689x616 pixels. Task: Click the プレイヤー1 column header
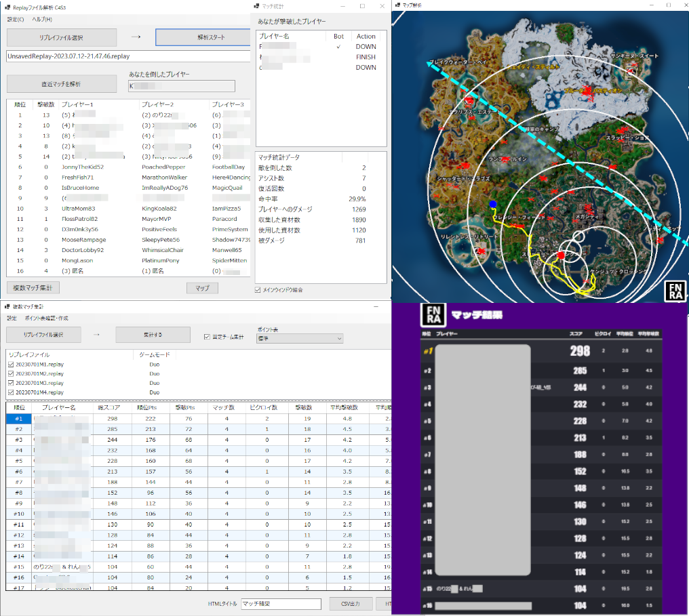coord(78,104)
